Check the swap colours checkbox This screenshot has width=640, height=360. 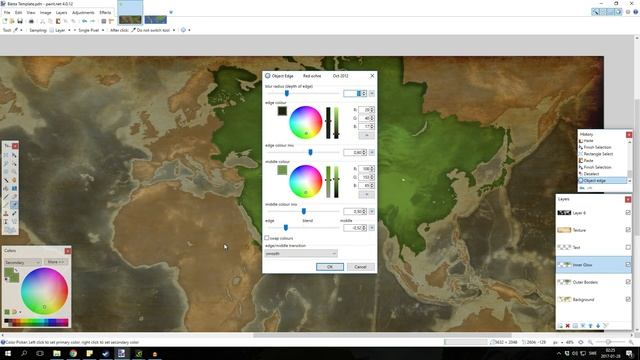coord(267,238)
